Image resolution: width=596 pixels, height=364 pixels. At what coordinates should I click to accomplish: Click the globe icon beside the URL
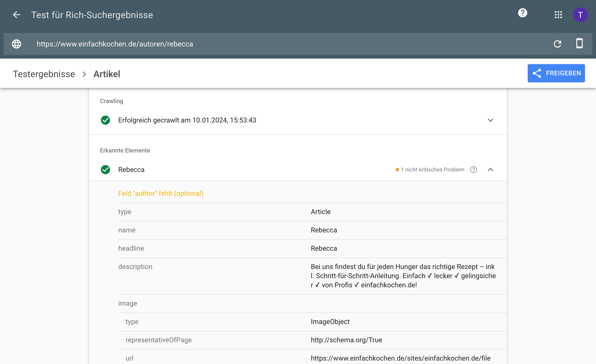pyautogui.click(x=17, y=44)
